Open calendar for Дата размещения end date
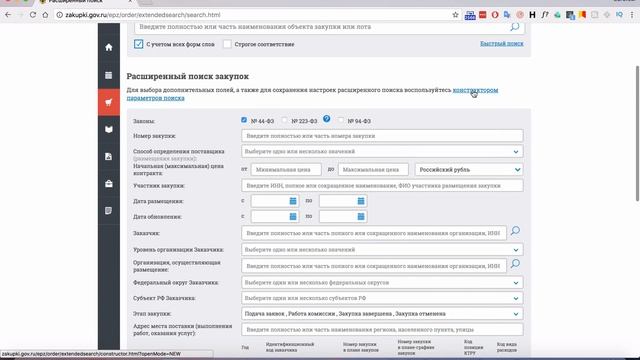This screenshot has height=360, width=640. point(361,201)
